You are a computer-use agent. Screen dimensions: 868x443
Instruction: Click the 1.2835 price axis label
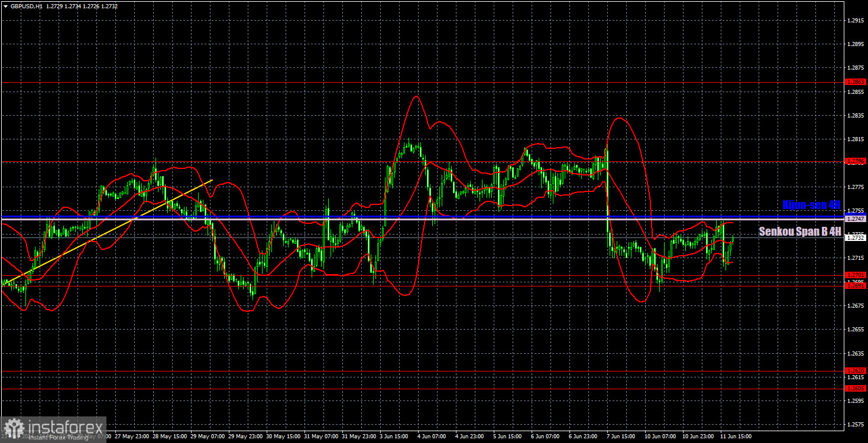[856, 116]
